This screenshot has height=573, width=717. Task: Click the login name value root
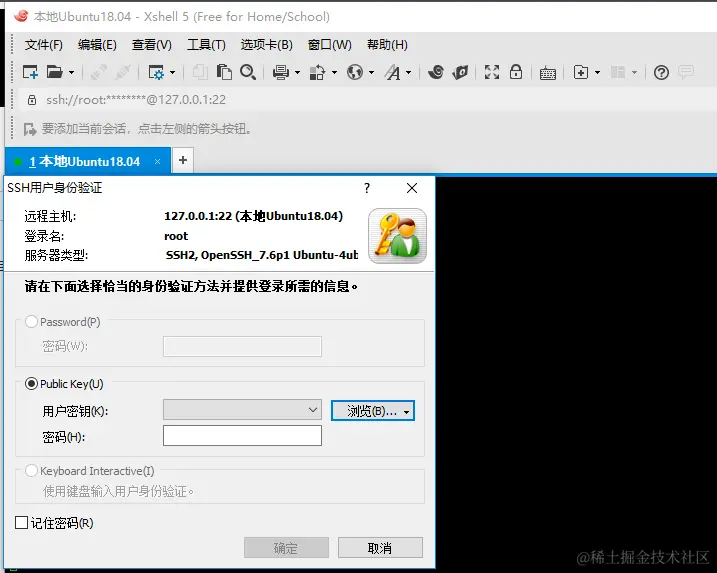pos(176,236)
